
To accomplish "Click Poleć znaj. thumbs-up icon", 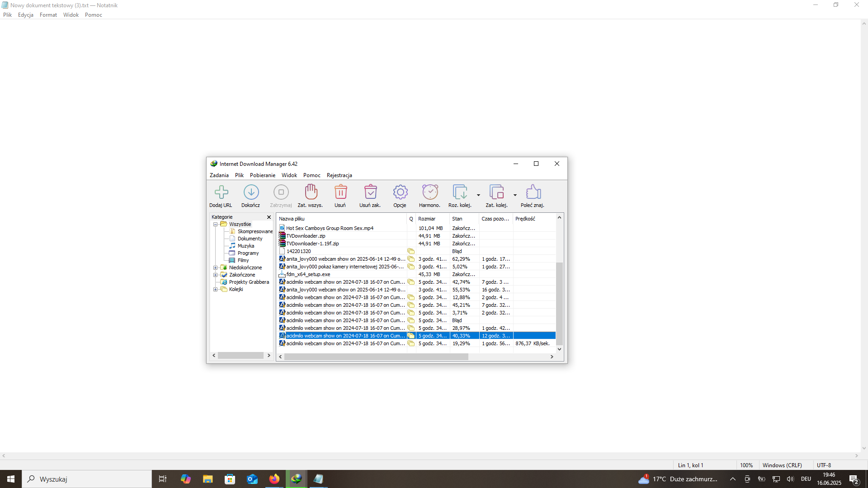I will tap(533, 192).
